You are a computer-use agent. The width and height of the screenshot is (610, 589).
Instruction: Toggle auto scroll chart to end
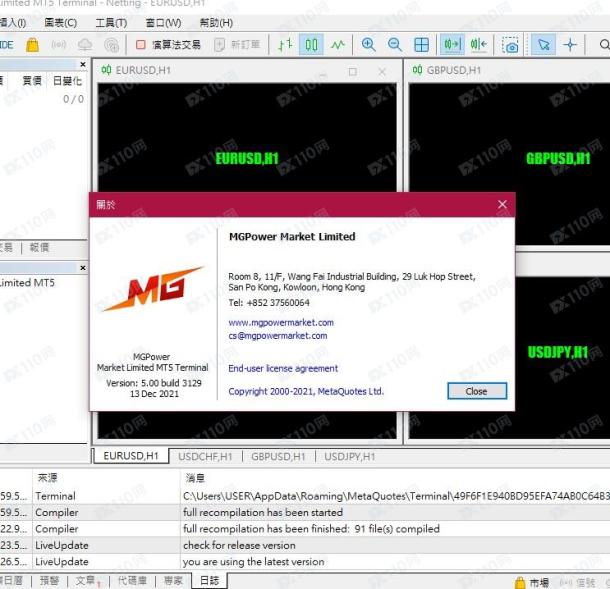[x=452, y=45]
